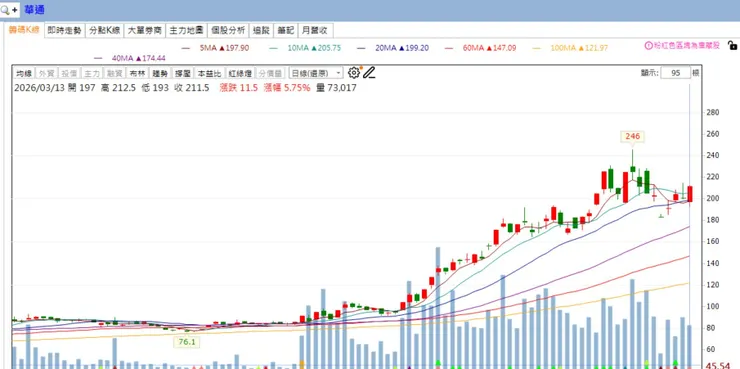Open chart settings gear icon
The image size is (740, 369).
353,73
